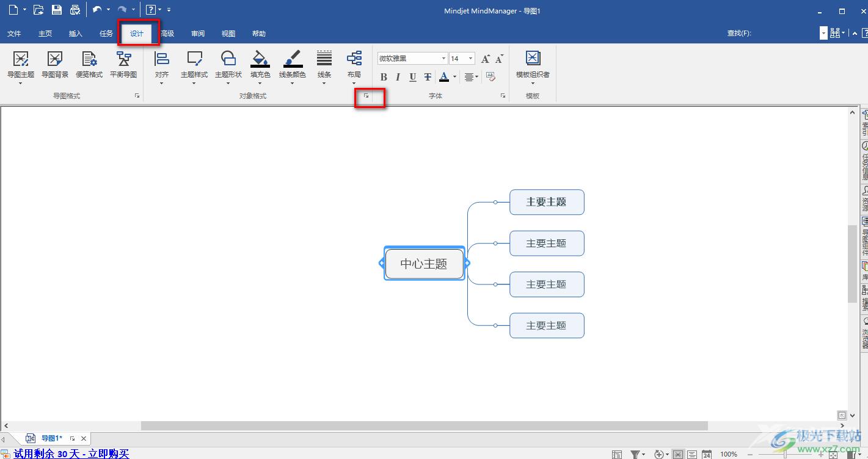The width and height of the screenshot is (868, 459).
Task: Expand the 导图格式 group dialog launcher
Action: pyautogui.click(x=137, y=96)
